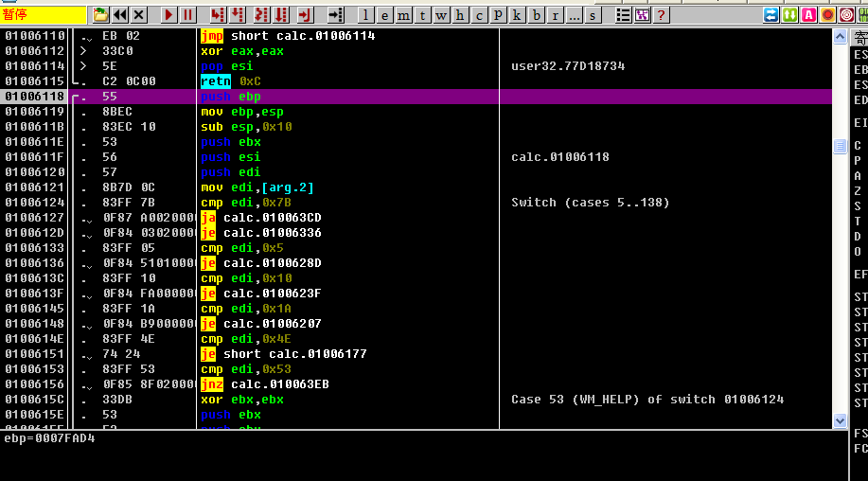Run the program with the red play icon
Viewport: 868px width, 481px height.
pyautogui.click(x=169, y=15)
